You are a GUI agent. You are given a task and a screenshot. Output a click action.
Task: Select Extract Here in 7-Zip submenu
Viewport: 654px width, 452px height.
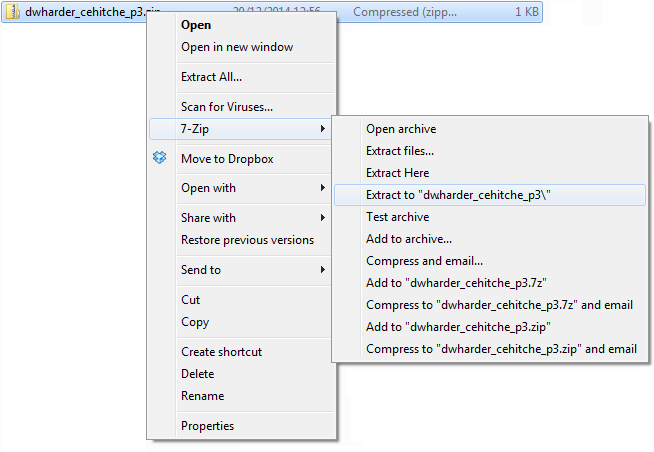click(x=397, y=173)
